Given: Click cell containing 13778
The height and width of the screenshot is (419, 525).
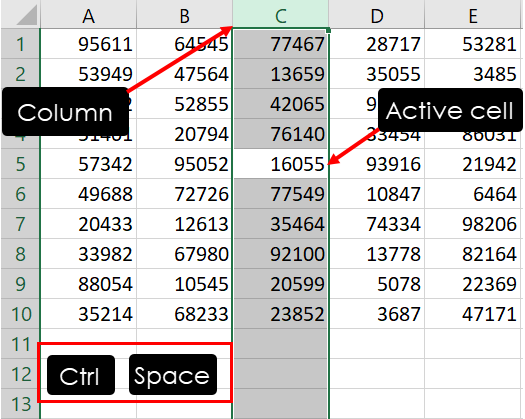Looking at the screenshot, I should (x=377, y=254).
